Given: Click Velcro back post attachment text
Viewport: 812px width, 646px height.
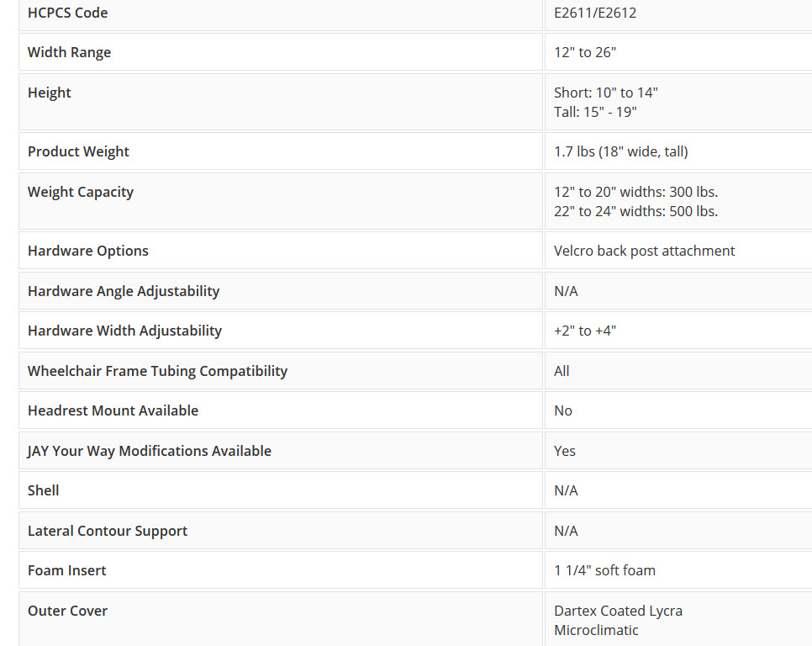Looking at the screenshot, I should pos(644,251).
